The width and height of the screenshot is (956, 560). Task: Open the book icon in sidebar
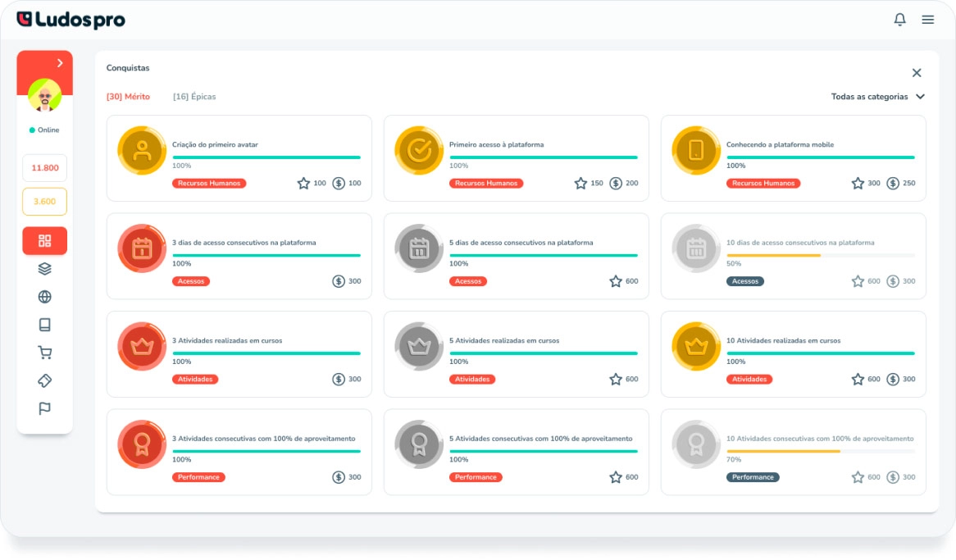45,325
